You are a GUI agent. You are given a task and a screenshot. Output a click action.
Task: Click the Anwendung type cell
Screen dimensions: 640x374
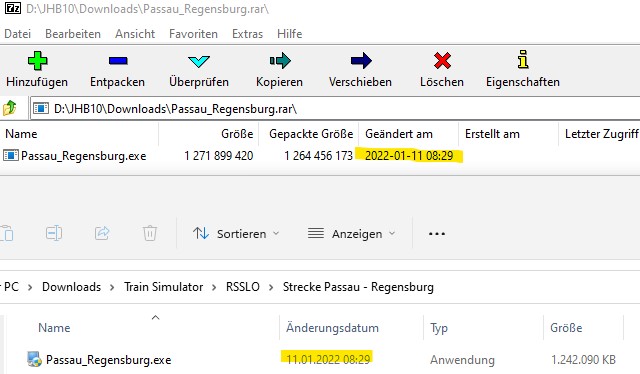pos(462,360)
